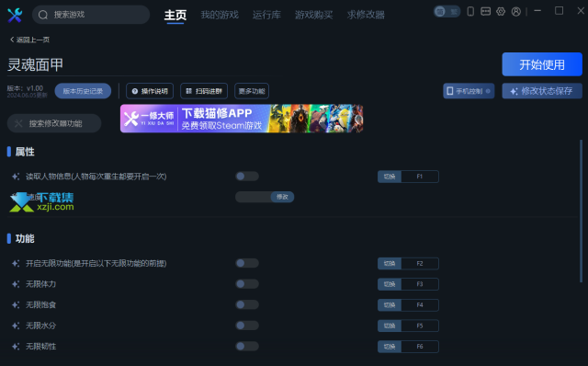
Task: Click the sparkle icon beside 读取人物信息
Action: point(16,177)
